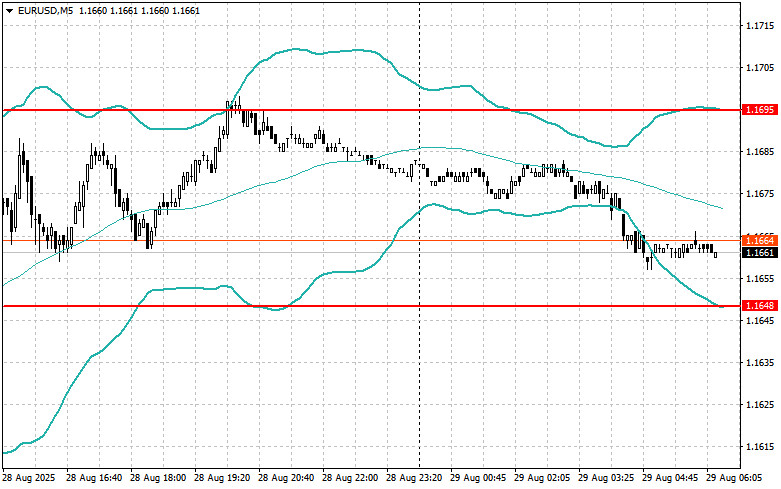The height and width of the screenshot is (489, 781).
Task: Click the 1.1615 price axis value
Action: pos(760,447)
